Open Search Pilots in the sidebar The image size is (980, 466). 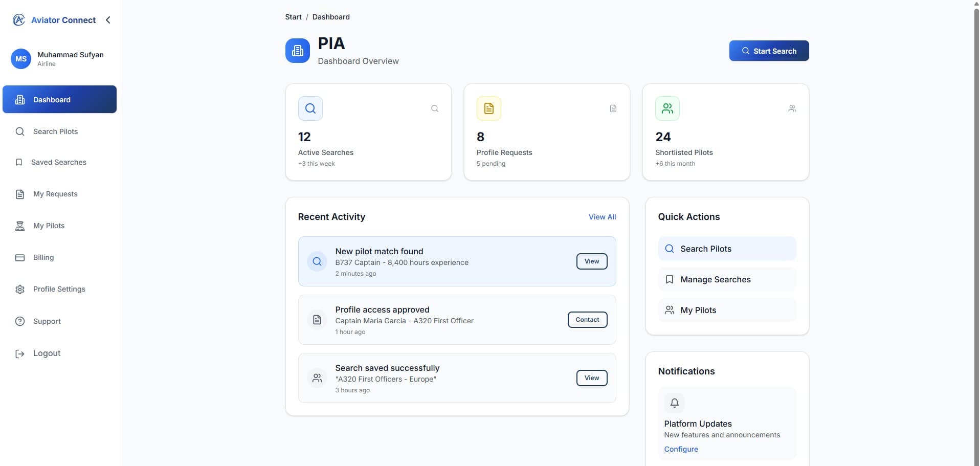point(55,131)
